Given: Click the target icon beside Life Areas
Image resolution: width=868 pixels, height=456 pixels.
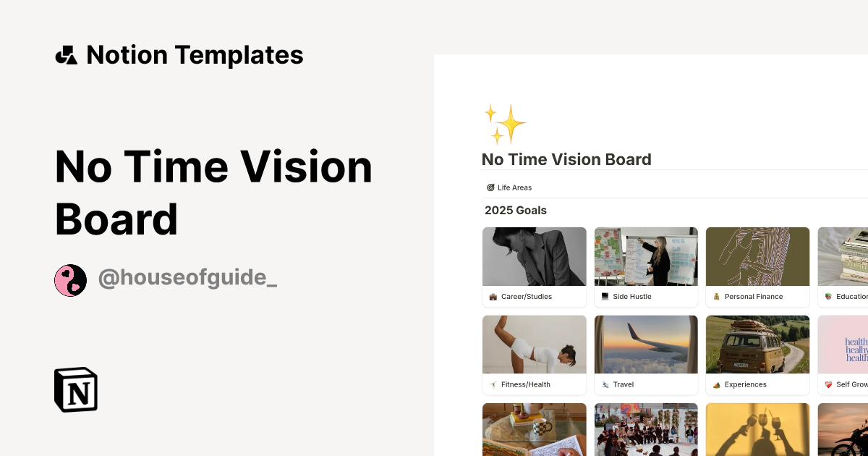Looking at the screenshot, I should click(x=491, y=187).
